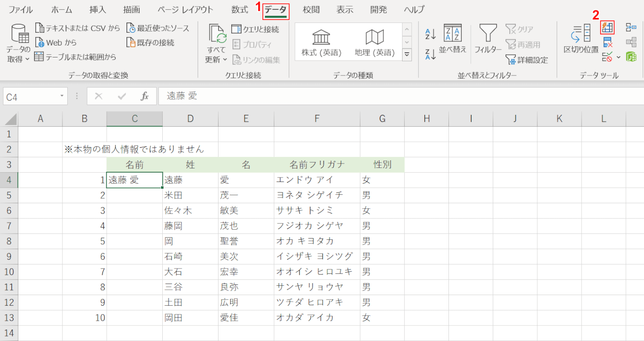Image resolution: width=644 pixels, height=341 pixels.
Task: Click the Relationships (リレーションシップ) icon
Action: tap(632, 42)
